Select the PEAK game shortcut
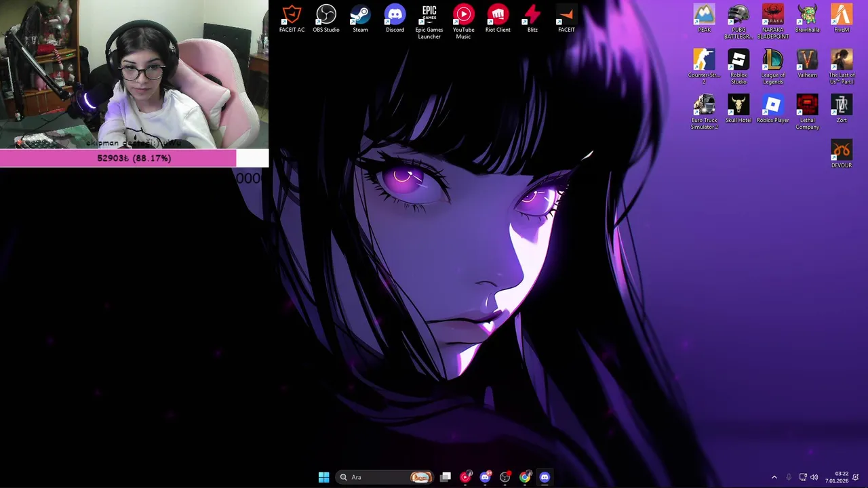 tap(704, 19)
